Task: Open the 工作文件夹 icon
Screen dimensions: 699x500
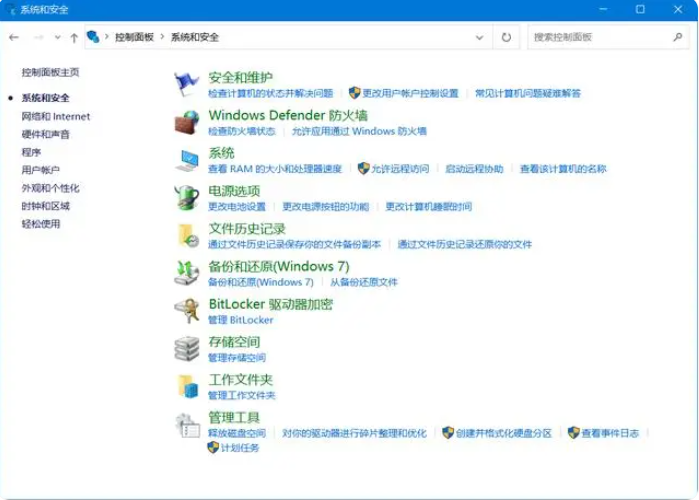Action: pos(187,386)
